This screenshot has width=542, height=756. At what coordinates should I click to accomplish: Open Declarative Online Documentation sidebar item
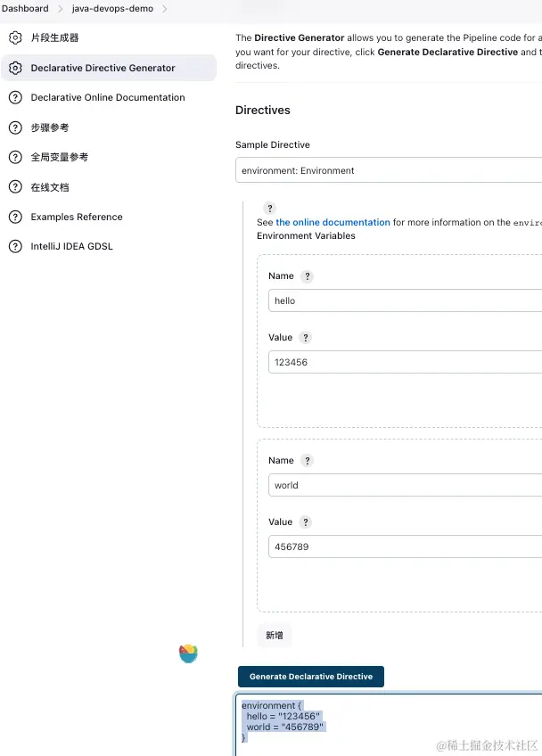[x=109, y=97]
